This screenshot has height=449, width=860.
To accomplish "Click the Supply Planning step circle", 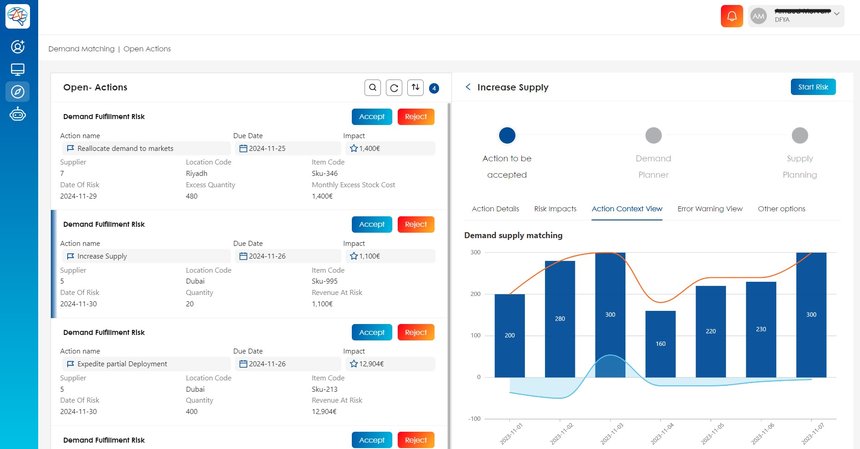I will point(800,135).
